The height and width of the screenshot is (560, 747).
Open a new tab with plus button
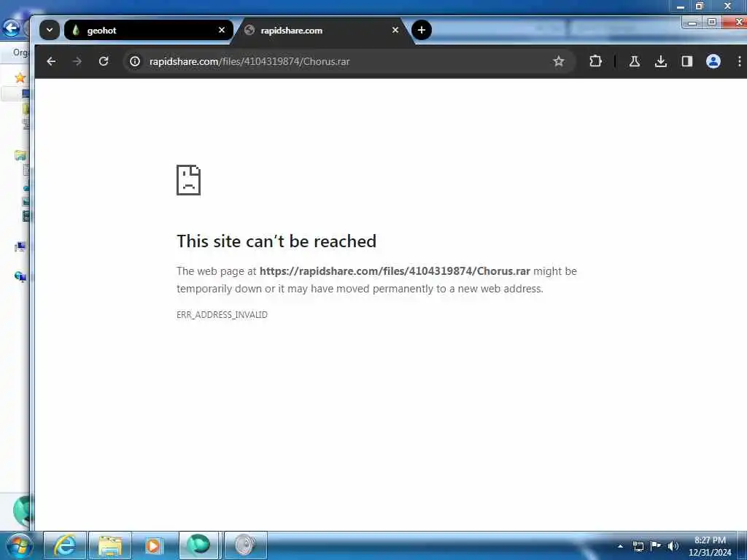421,30
